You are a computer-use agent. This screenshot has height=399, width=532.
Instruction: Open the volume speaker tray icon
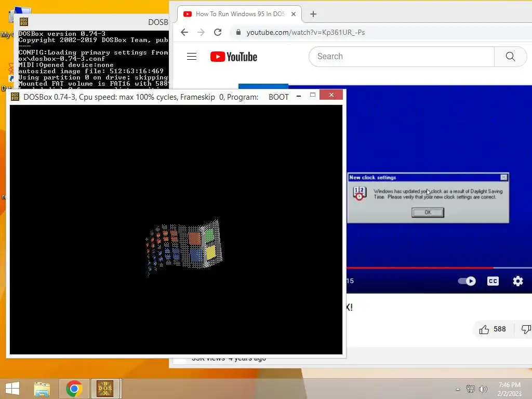coord(483,389)
